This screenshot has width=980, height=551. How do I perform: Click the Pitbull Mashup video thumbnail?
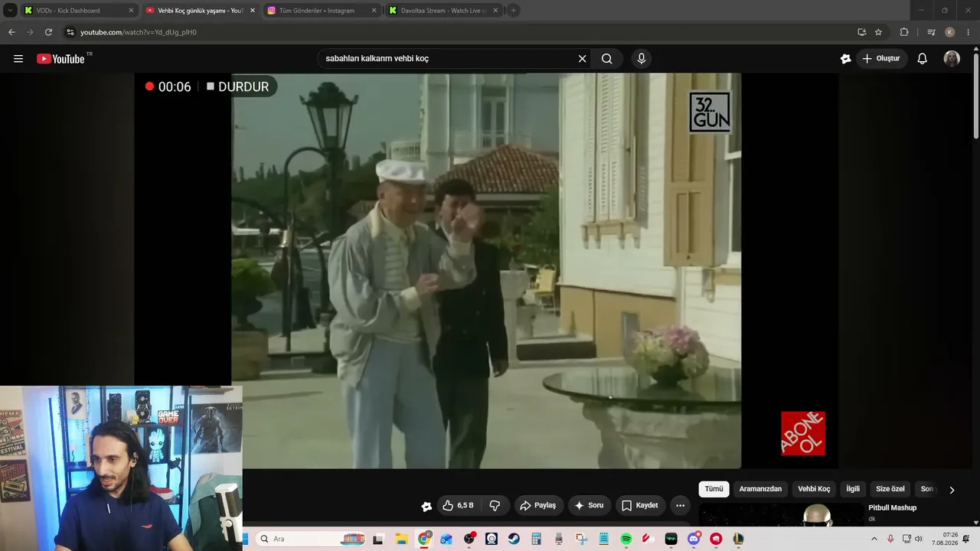[781, 514]
